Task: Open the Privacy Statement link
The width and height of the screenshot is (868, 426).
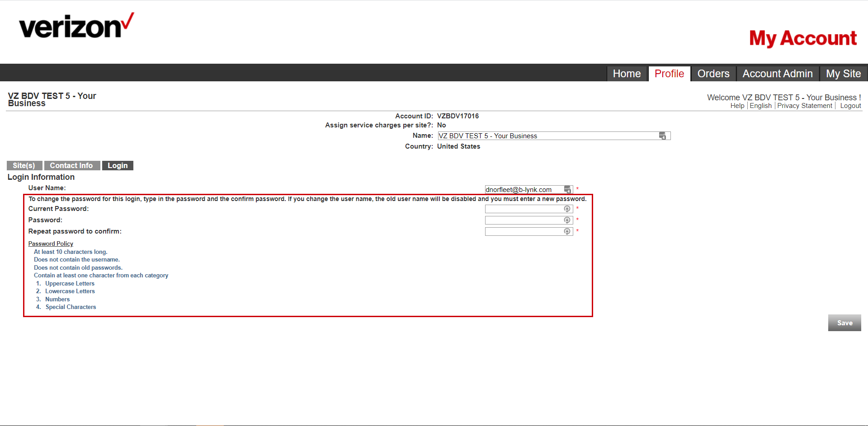Action: tap(805, 106)
